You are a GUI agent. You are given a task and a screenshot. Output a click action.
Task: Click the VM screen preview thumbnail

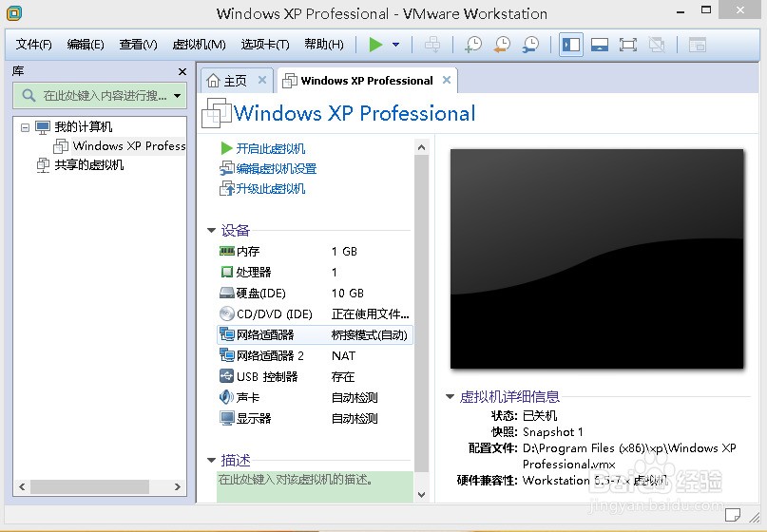[x=597, y=258]
